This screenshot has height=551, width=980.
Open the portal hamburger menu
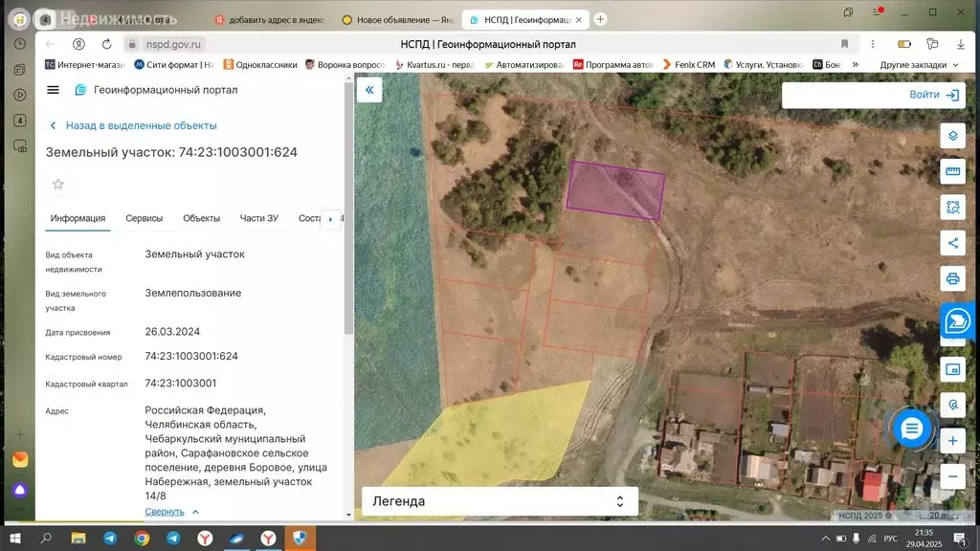54,90
